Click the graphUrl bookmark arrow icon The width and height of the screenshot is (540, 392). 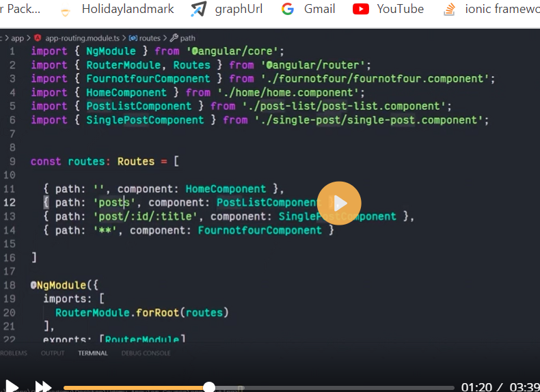(x=198, y=10)
